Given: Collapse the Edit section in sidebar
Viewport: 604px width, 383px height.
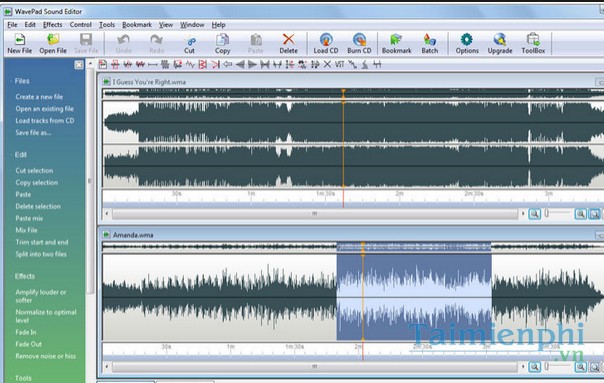Looking at the screenshot, I should (20, 155).
